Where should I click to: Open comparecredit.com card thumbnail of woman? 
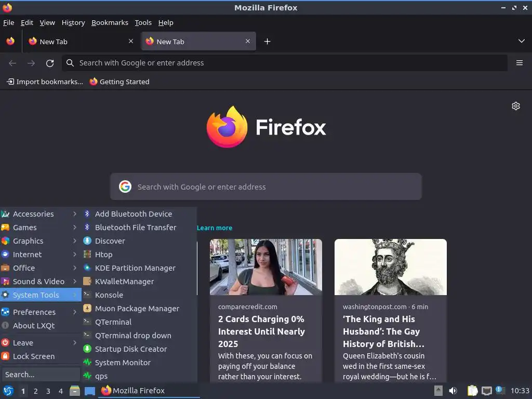[x=265, y=267]
